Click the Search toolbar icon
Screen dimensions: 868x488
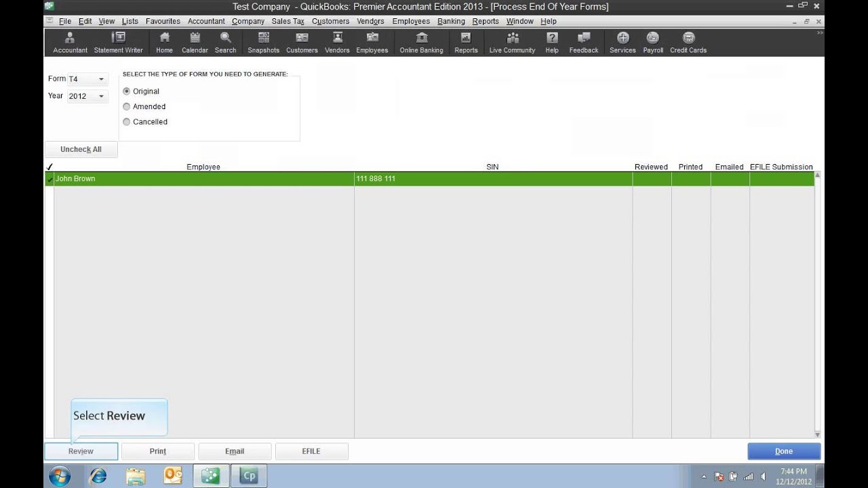pyautogui.click(x=226, y=42)
